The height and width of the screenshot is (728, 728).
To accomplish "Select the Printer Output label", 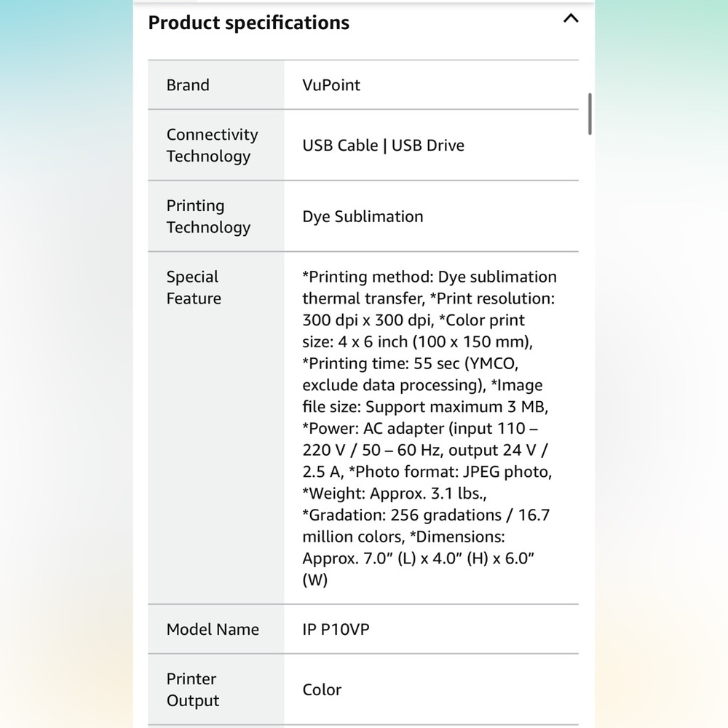I will click(x=193, y=689).
